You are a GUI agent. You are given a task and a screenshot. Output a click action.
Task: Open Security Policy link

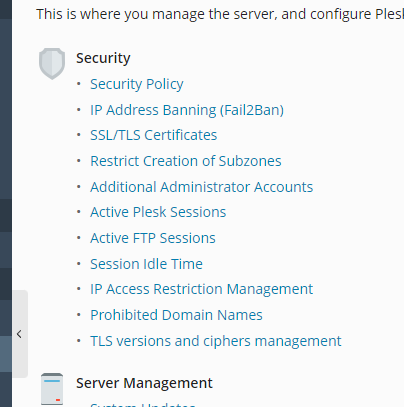[137, 84]
